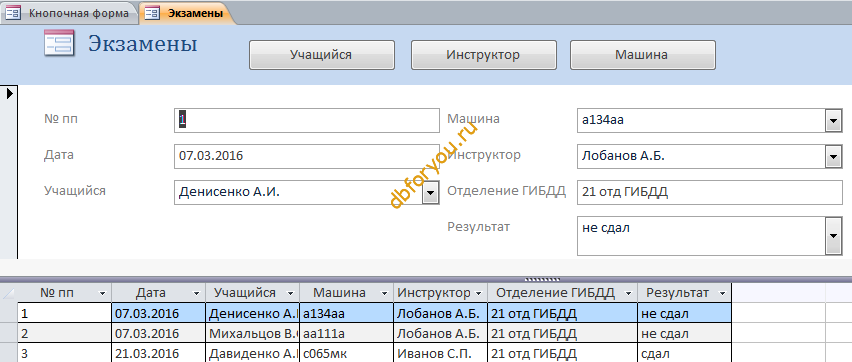Click the аа111а machine cell
Screen dimensions: 852x362
click(347, 333)
